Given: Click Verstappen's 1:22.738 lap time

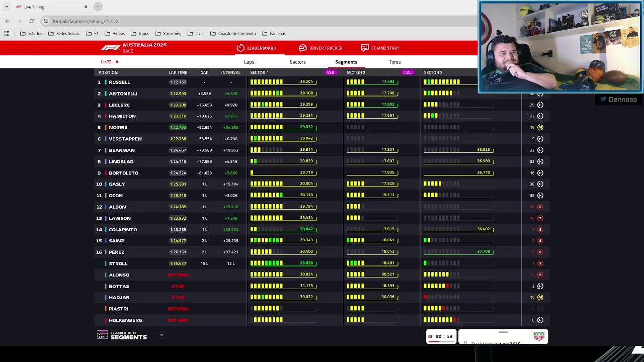Looking at the screenshot, I should tap(178, 139).
